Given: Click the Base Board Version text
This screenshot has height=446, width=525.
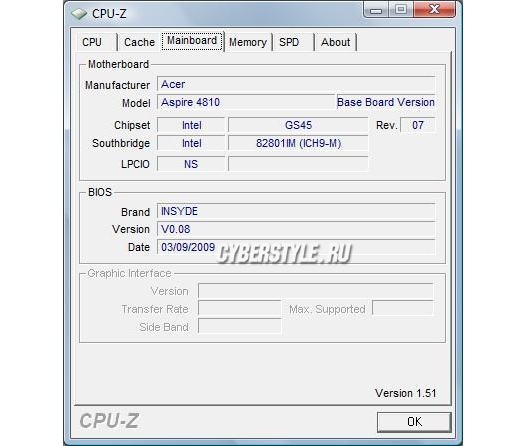Looking at the screenshot, I should point(386,102).
